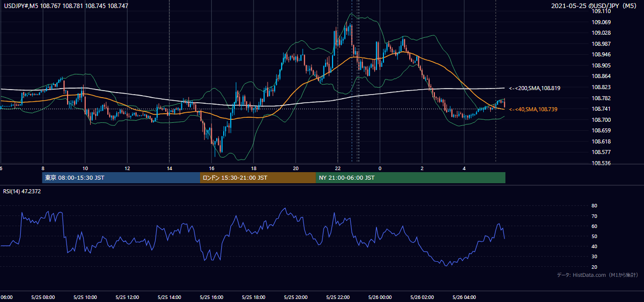Click the 5/25 10:00 bottom time label
The width and height of the screenshot is (644, 302).
85,297
